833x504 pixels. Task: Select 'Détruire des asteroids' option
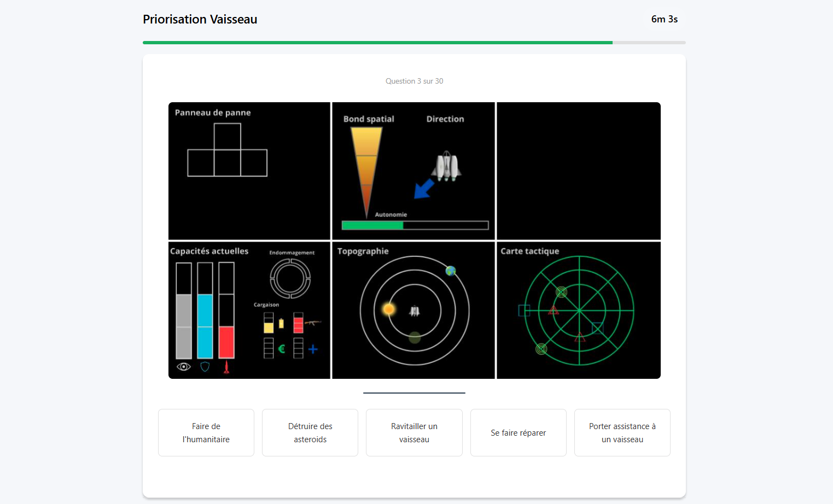[x=310, y=432]
